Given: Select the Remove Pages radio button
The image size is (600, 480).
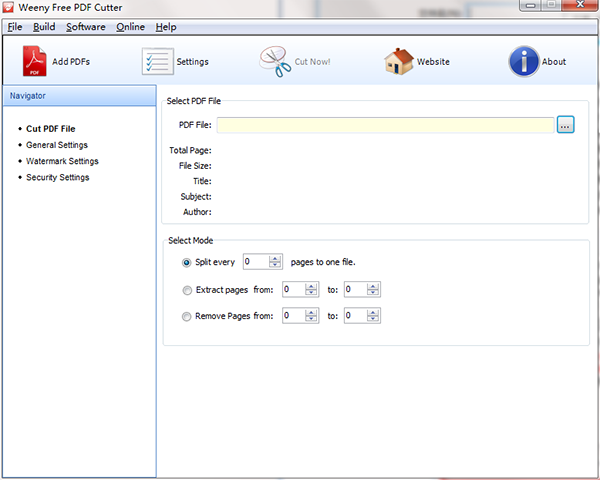Looking at the screenshot, I should point(186,317).
